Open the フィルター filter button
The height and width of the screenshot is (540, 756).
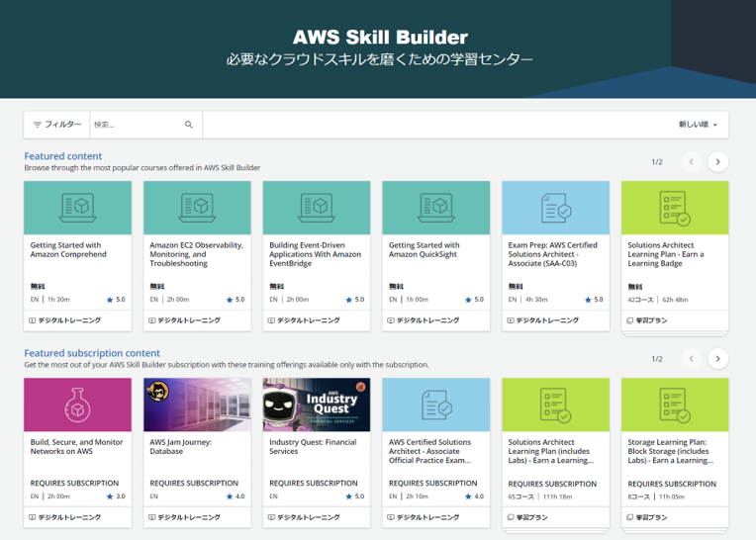coord(56,125)
